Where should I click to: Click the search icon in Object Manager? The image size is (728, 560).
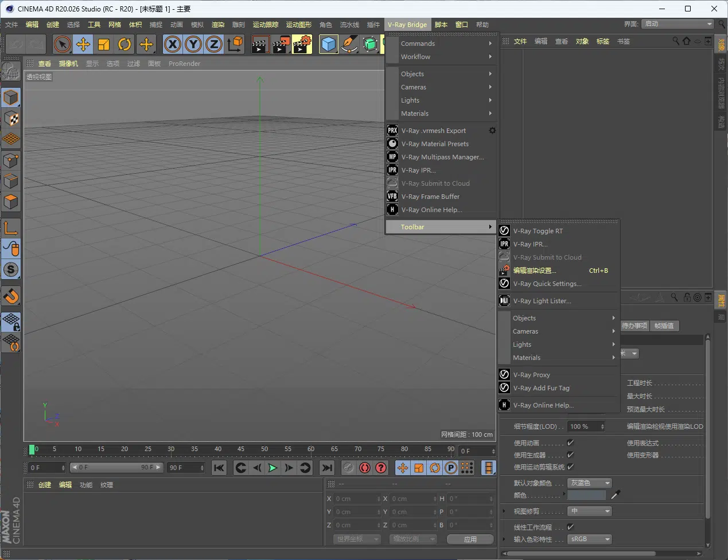[x=676, y=41]
